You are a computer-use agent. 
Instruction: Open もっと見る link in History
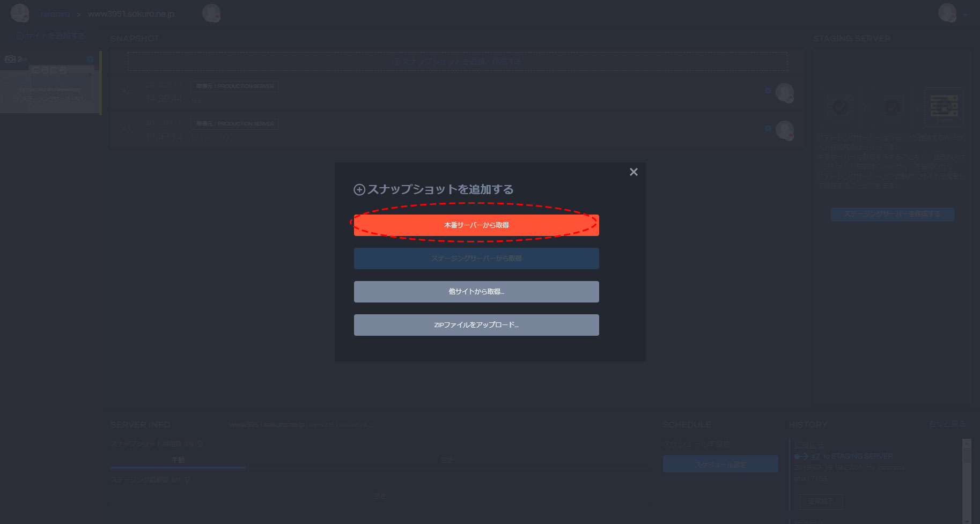pos(947,424)
